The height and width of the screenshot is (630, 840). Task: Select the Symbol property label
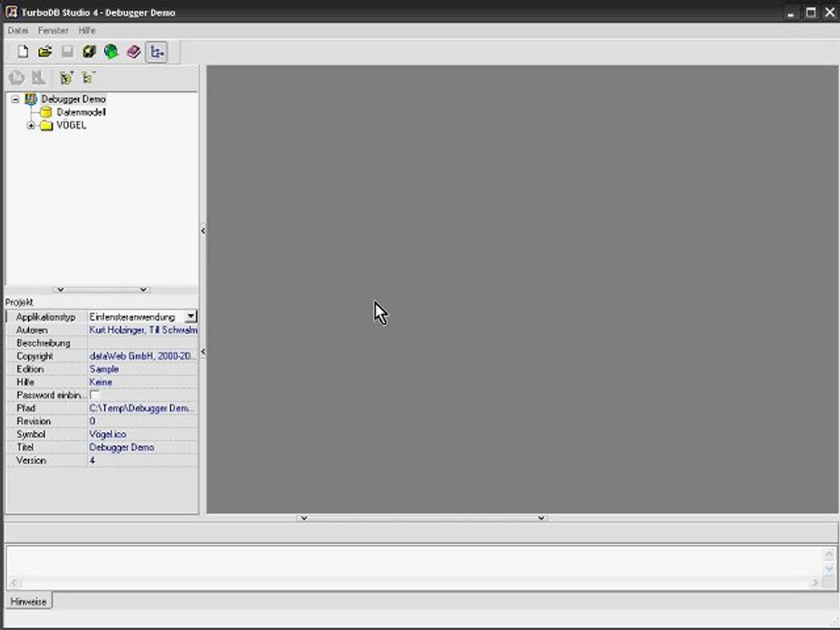click(x=31, y=434)
